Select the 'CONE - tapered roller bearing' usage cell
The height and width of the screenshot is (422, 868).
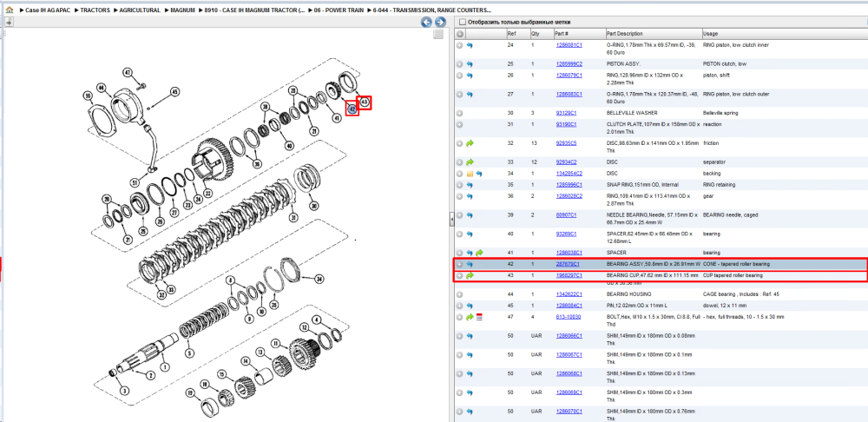736,264
